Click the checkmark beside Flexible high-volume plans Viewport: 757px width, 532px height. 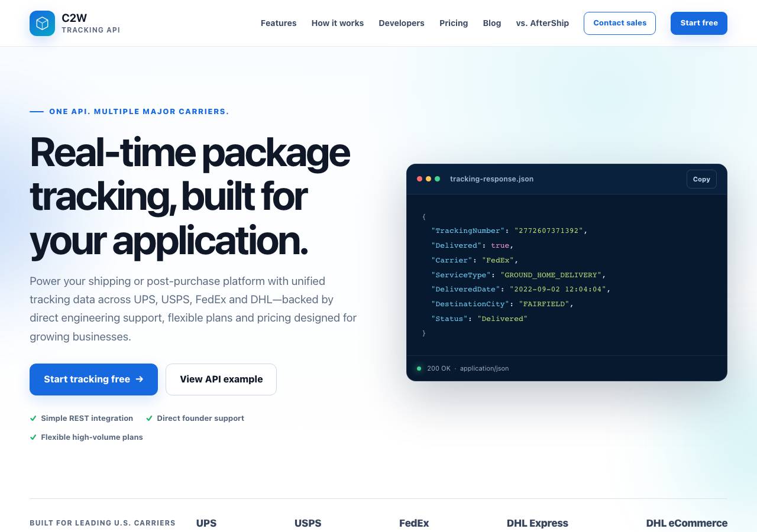(33, 437)
